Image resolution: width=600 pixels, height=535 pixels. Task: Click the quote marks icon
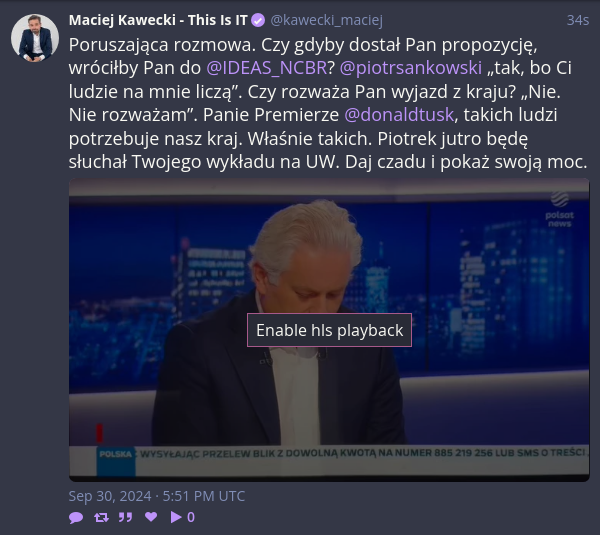[x=126, y=517]
